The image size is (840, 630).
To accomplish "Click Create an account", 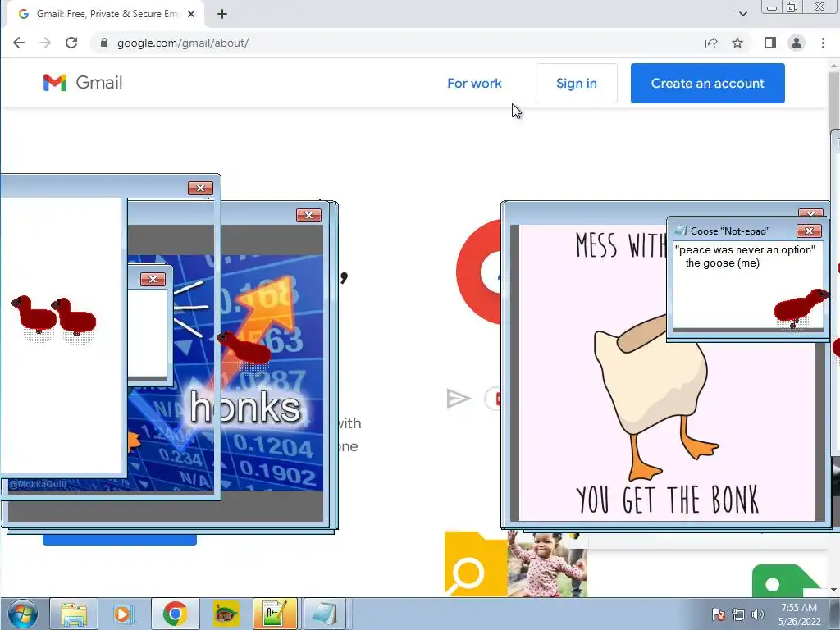I will [708, 83].
